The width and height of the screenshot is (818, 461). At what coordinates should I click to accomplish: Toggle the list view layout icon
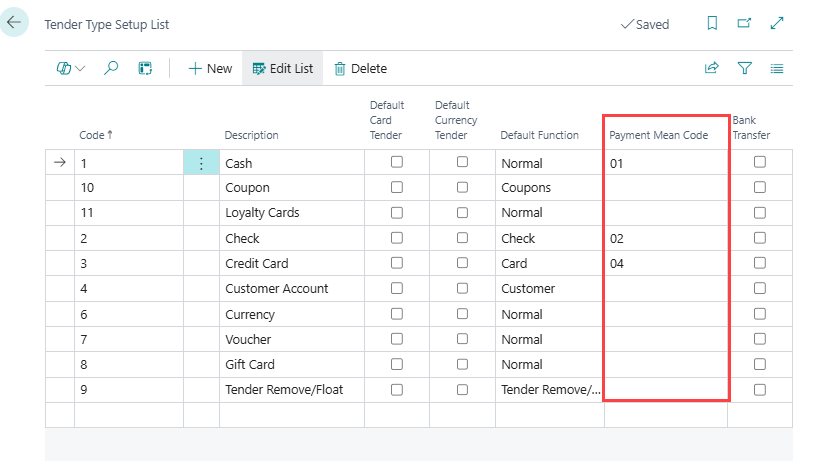(x=777, y=68)
